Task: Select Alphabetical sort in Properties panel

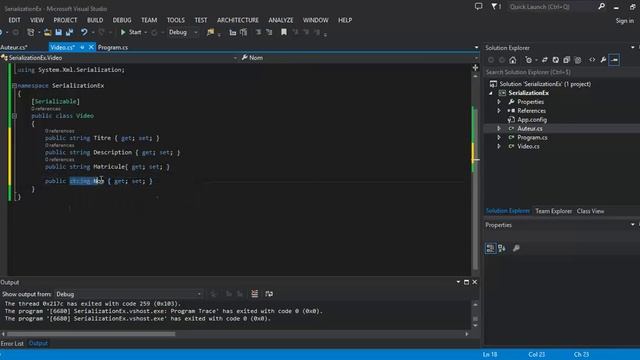Action: [x=502, y=248]
